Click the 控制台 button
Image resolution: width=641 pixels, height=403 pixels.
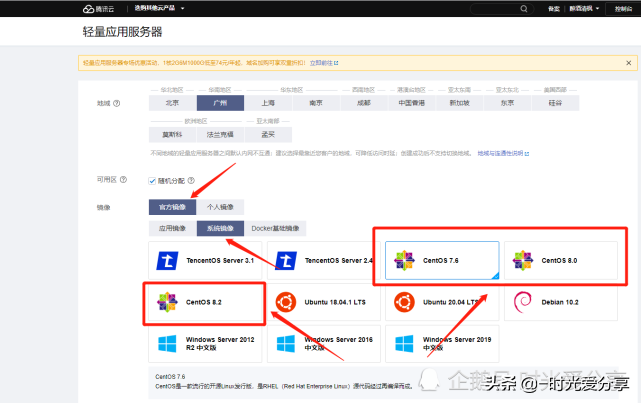tap(623, 9)
